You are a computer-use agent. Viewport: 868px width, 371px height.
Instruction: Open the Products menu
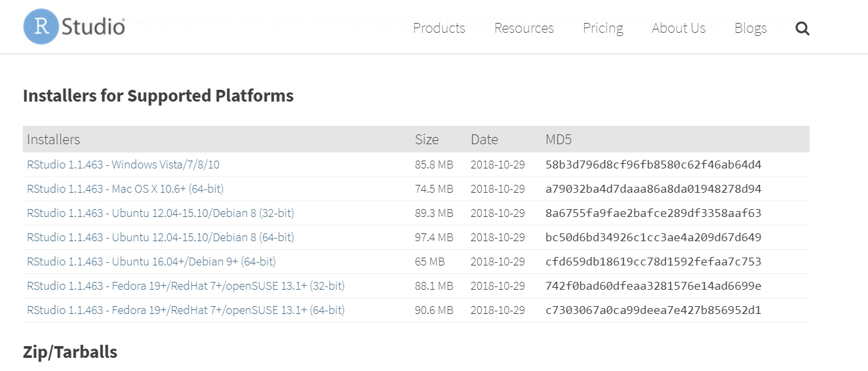[x=439, y=28]
